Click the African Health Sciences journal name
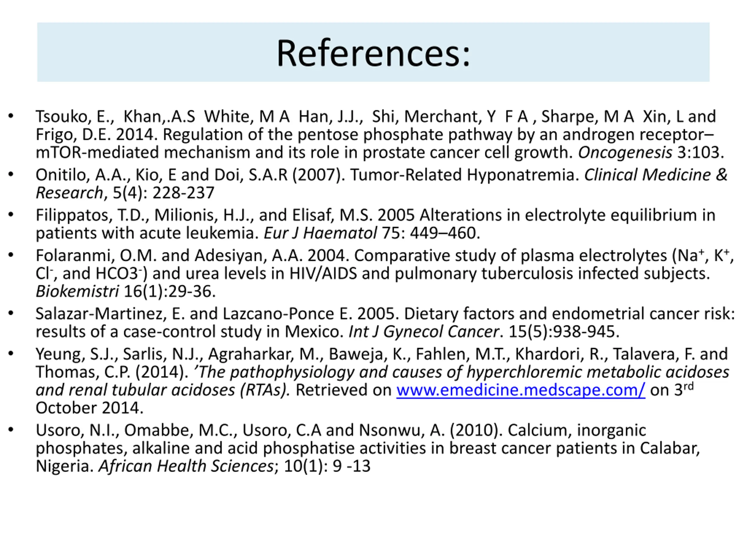Viewport: 747px width, 560px height. click(x=186, y=466)
